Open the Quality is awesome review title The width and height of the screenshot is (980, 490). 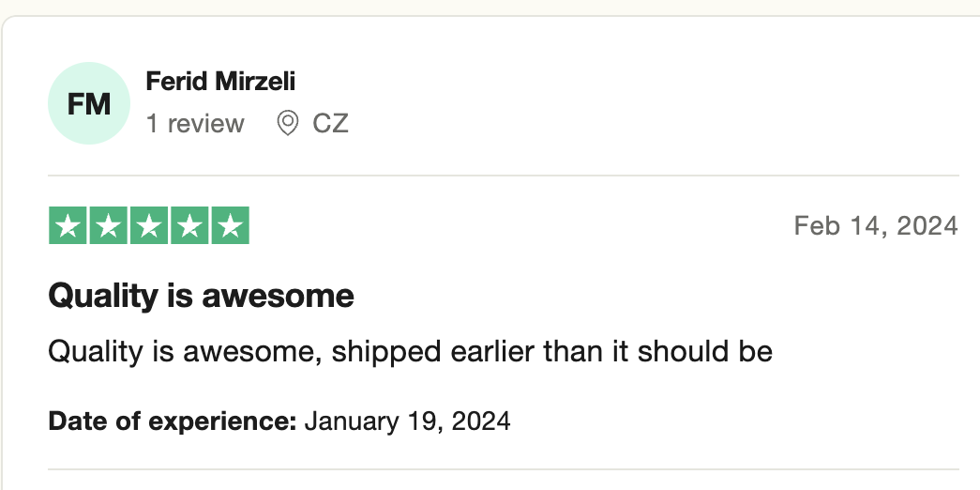point(202,296)
